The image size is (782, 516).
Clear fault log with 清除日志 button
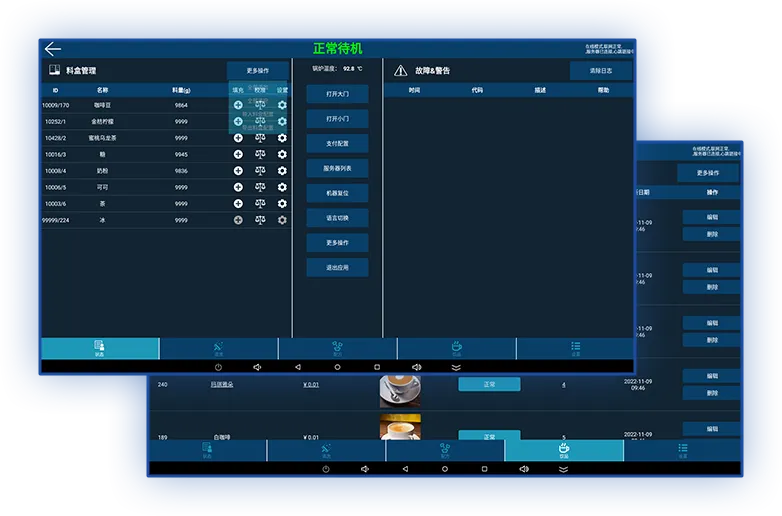(601, 71)
